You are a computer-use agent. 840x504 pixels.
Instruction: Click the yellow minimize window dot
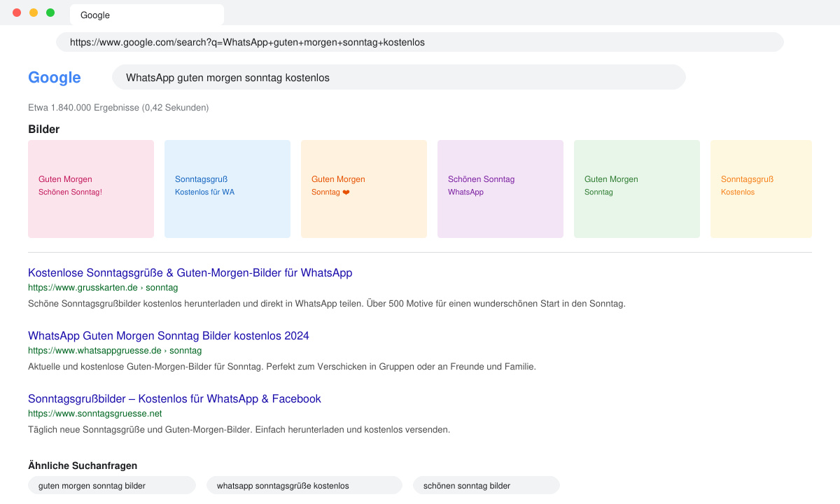tap(34, 13)
